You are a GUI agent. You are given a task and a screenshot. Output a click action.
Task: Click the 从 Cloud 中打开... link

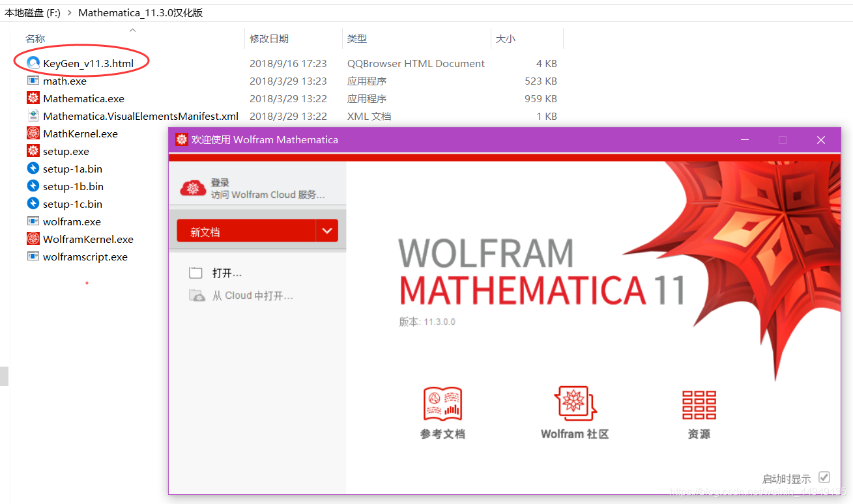coord(253,296)
